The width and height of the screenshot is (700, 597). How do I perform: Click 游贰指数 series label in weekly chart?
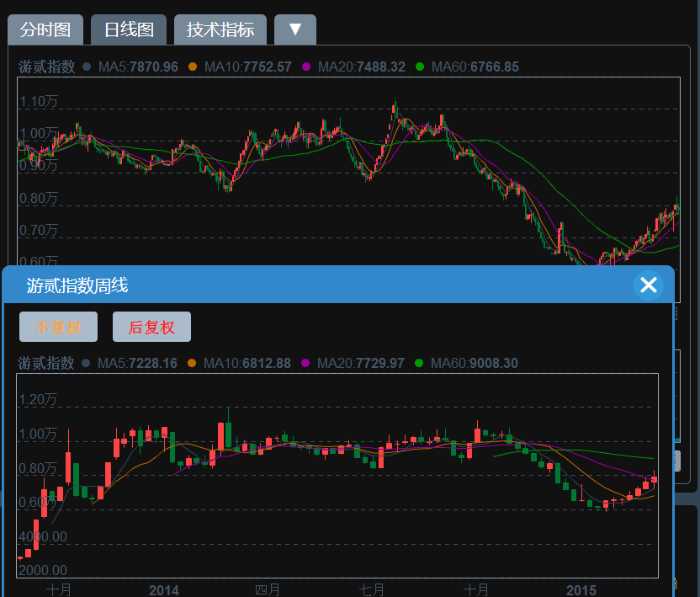[x=46, y=363]
